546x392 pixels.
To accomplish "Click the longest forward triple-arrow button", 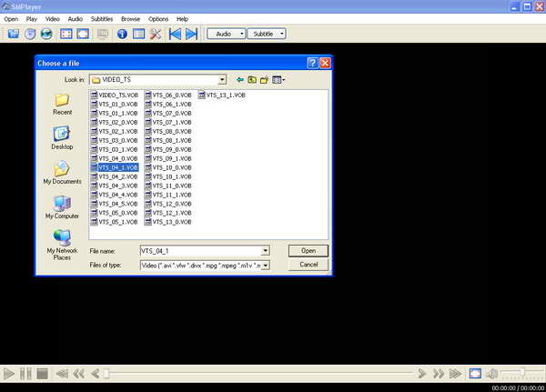I will click(x=455, y=374).
